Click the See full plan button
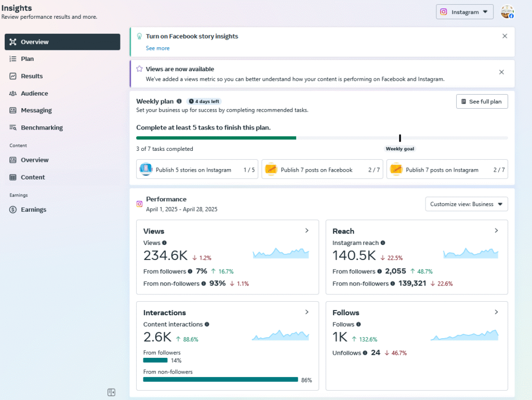 tap(482, 101)
